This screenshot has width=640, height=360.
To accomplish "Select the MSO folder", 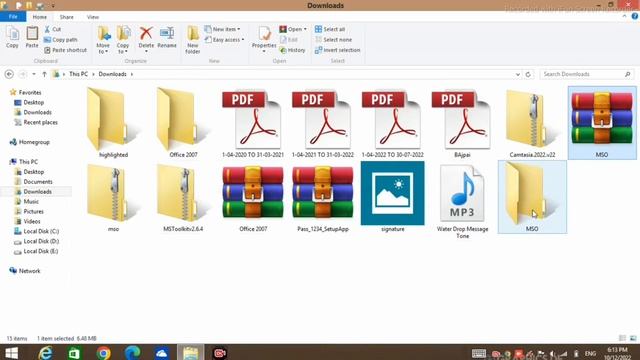I will pyautogui.click(x=532, y=197).
